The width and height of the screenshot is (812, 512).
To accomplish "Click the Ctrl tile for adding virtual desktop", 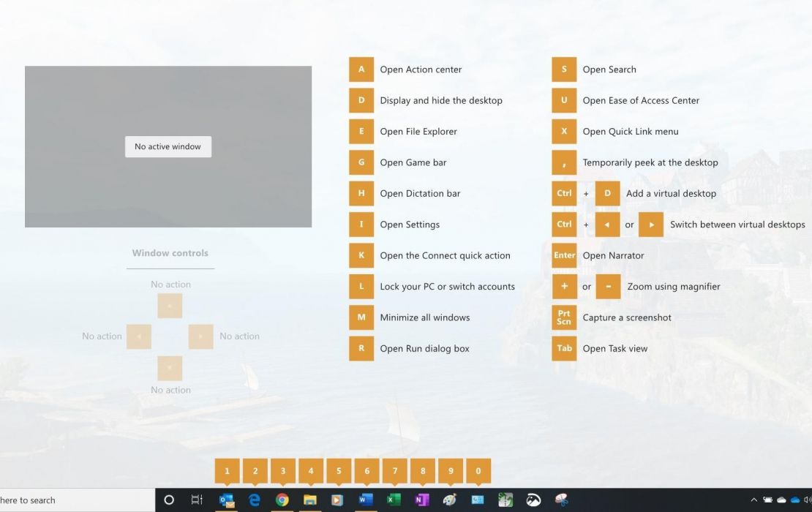I will pyautogui.click(x=564, y=193).
